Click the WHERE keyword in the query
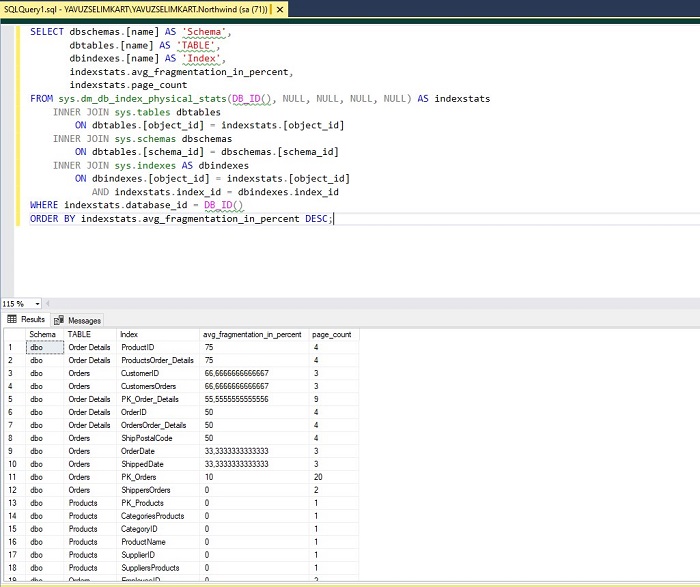Image resolution: width=700 pixels, height=587 pixels. pos(44,205)
